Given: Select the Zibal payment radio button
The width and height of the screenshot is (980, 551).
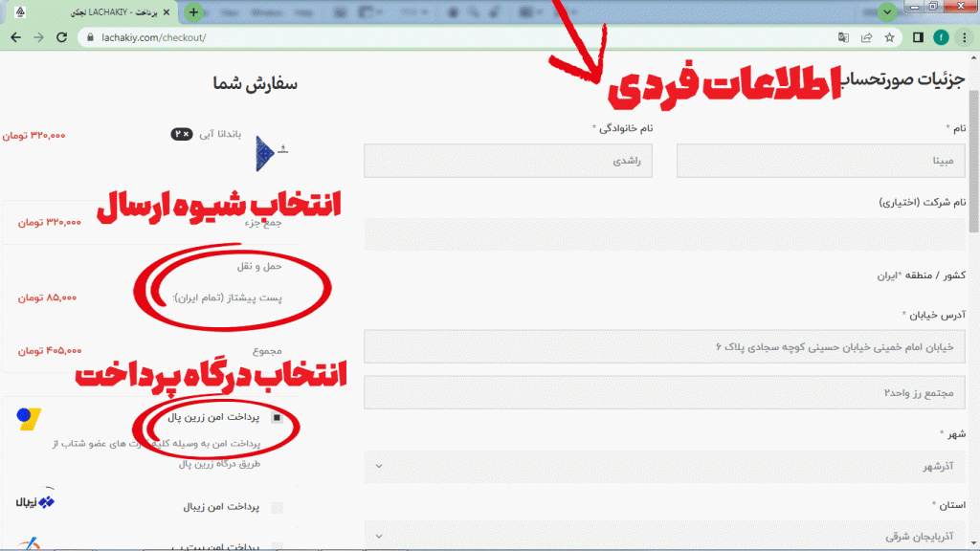Looking at the screenshot, I should [278, 508].
